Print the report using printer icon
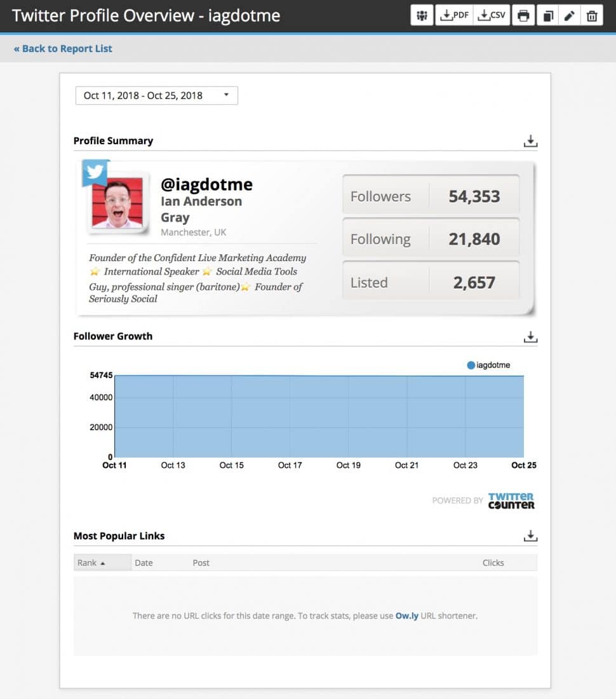616x699 pixels. click(x=523, y=16)
